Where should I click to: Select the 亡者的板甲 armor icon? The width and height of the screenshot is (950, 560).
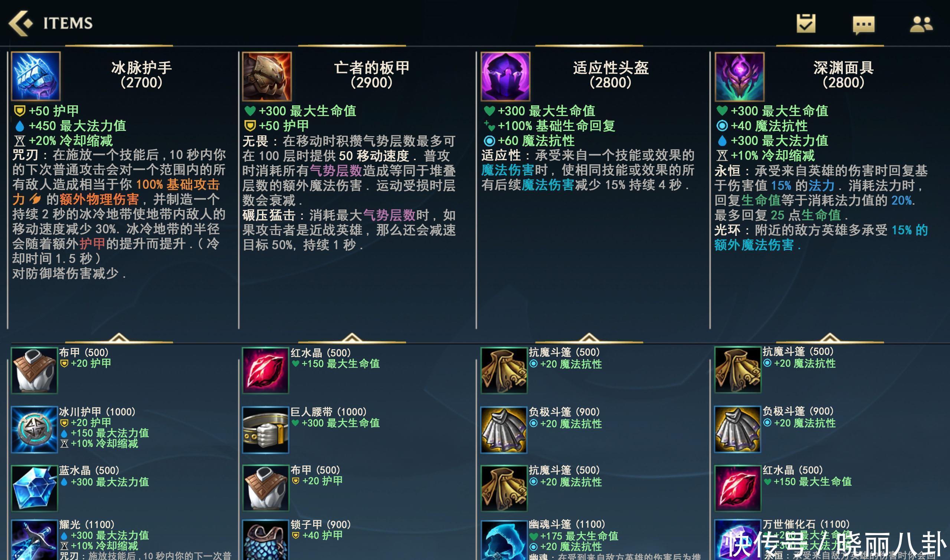(266, 77)
